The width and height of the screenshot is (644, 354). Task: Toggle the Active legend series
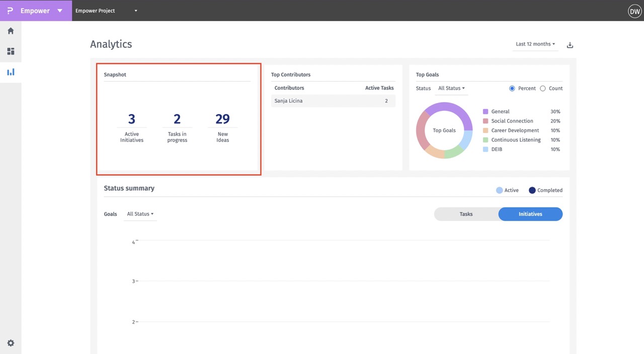507,190
